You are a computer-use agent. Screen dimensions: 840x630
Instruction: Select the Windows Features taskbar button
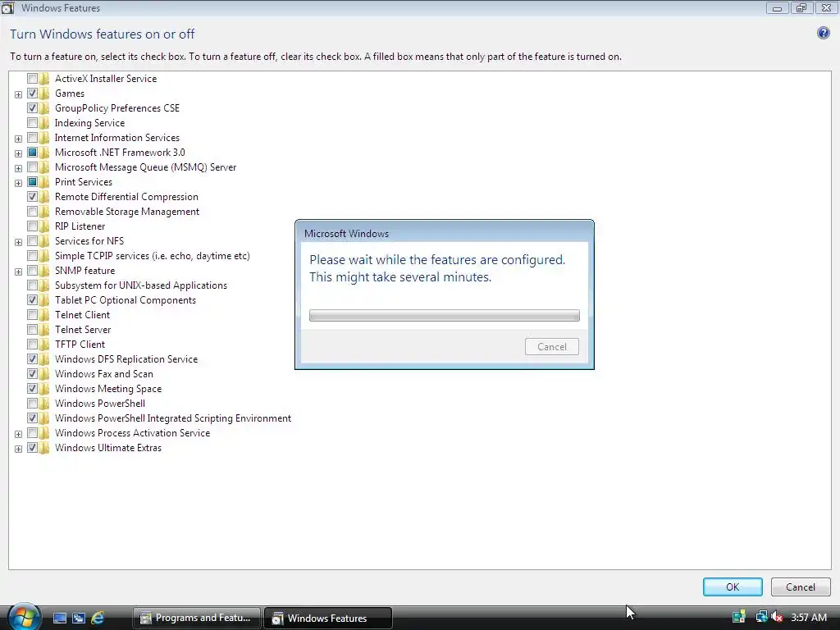pyautogui.click(x=328, y=618)
